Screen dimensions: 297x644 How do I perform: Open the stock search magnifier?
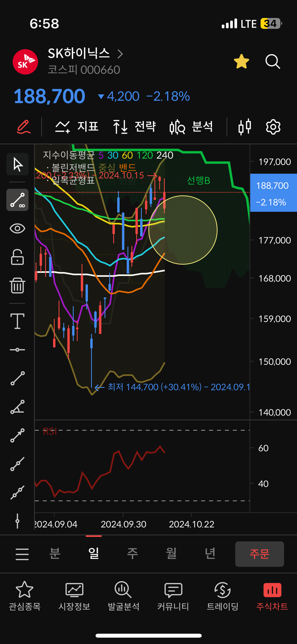(272, 62)
